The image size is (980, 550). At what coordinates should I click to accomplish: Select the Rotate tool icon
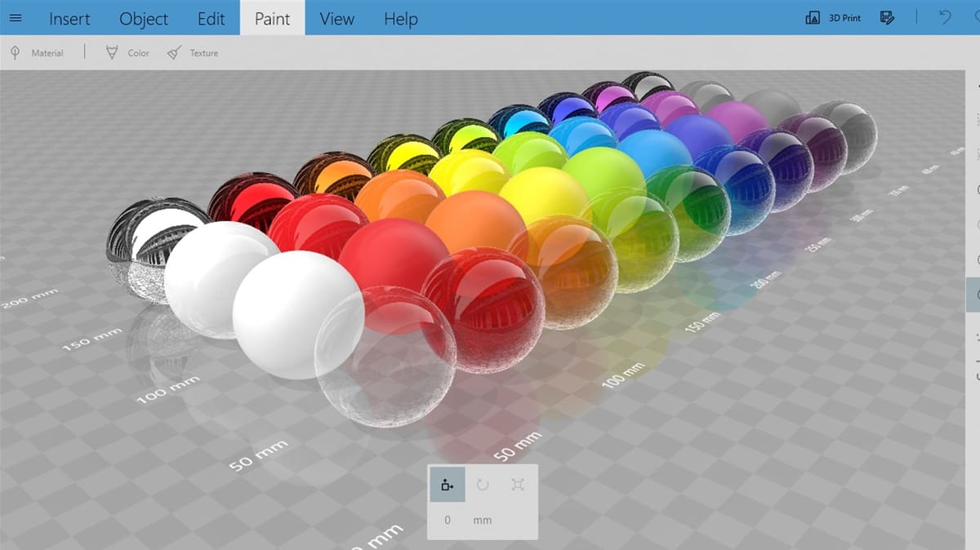coord(483,485)
